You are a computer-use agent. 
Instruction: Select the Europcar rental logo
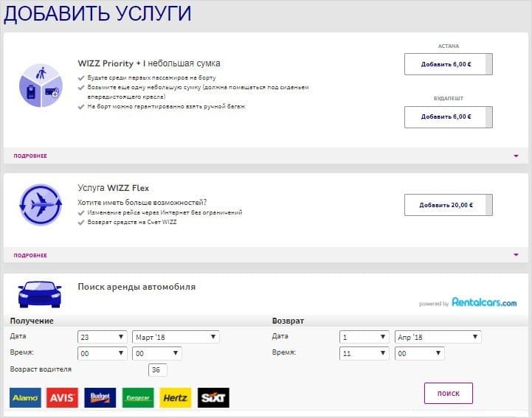138,397
